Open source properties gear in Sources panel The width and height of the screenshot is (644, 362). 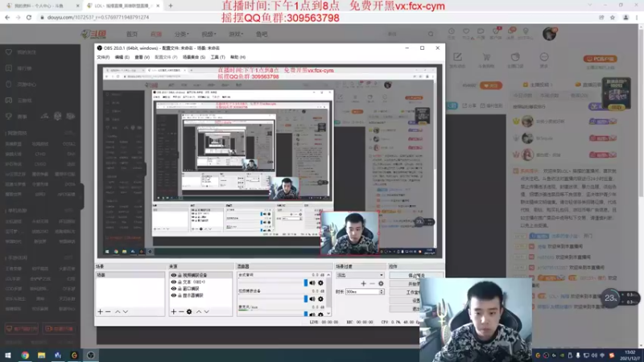pos(189,312)
